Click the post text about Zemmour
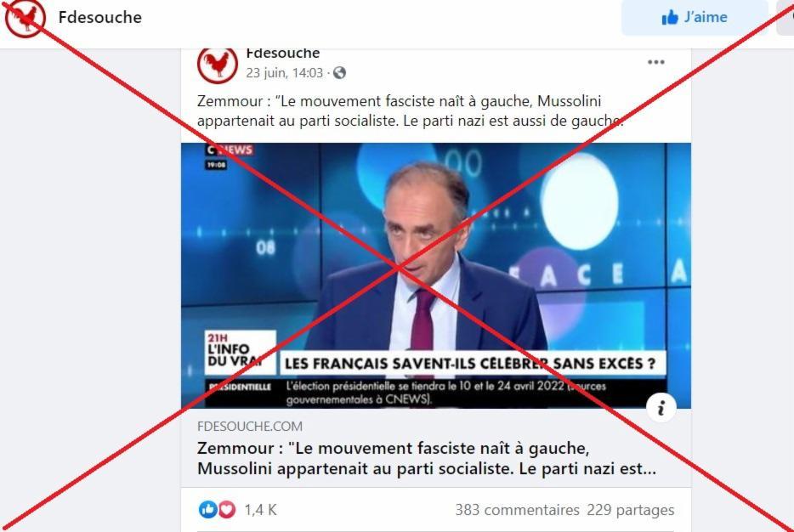794x532 pixels. click(410, 110)
